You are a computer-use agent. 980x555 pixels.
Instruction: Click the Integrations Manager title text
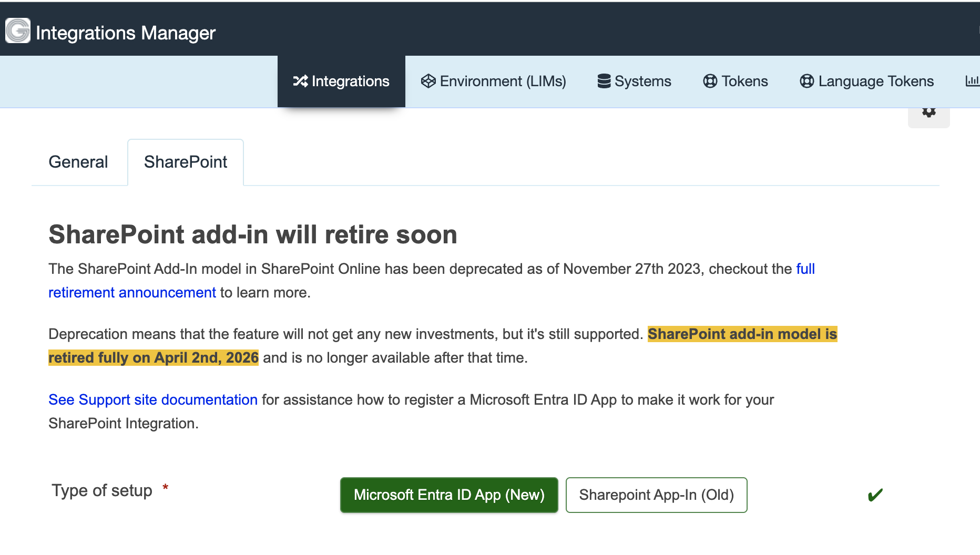tap(126, 33)
